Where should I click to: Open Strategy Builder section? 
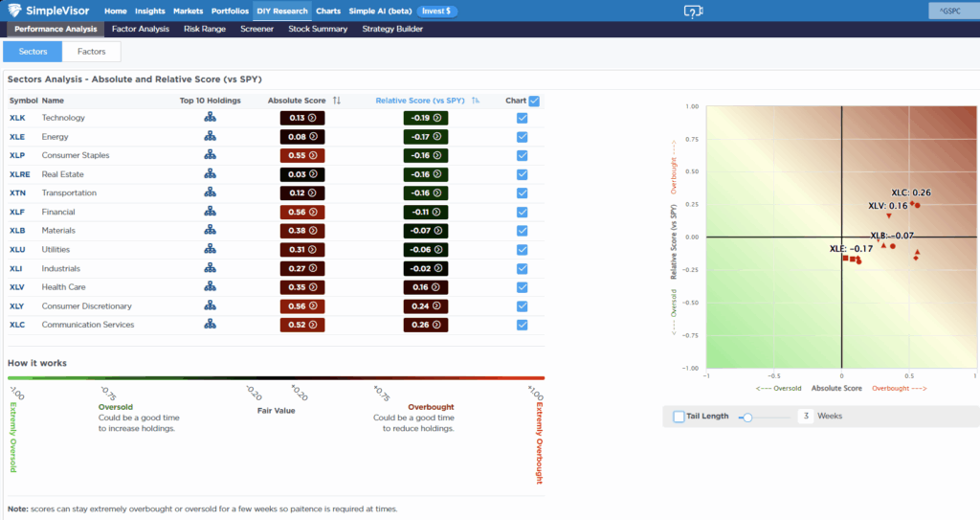[392, 29]
